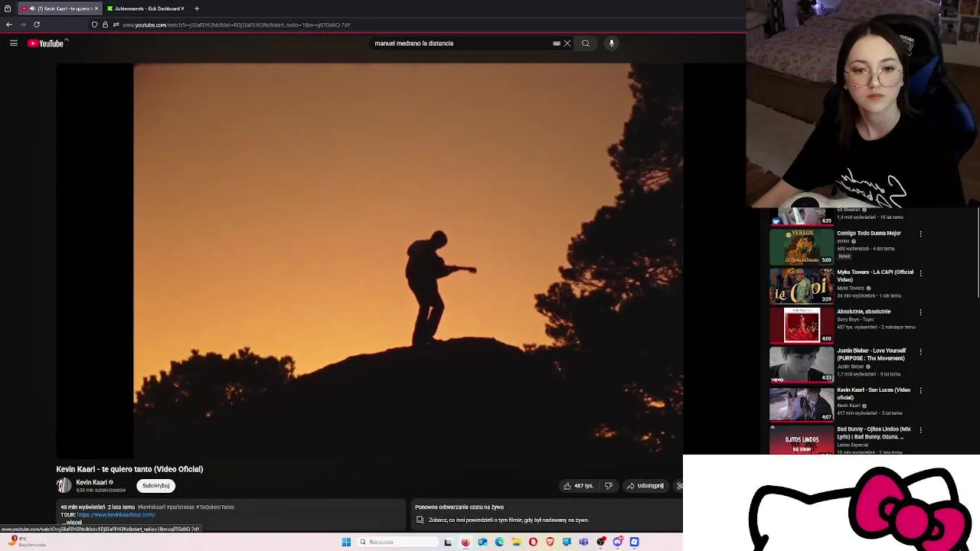Viewport: 980px width, 551px height.
Task: Expand description with ...więcej
Action: (x=72, y=523)
